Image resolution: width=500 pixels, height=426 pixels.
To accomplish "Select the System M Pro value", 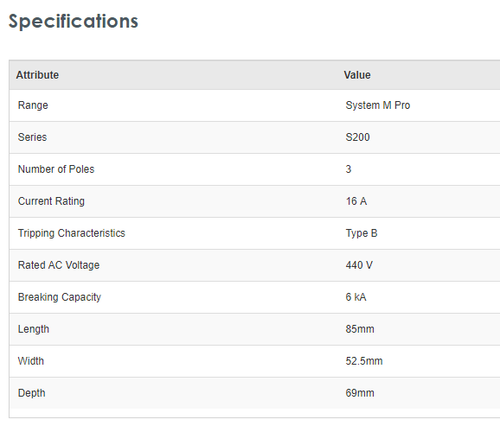I will pyautogui.click(x=378, y=105).
